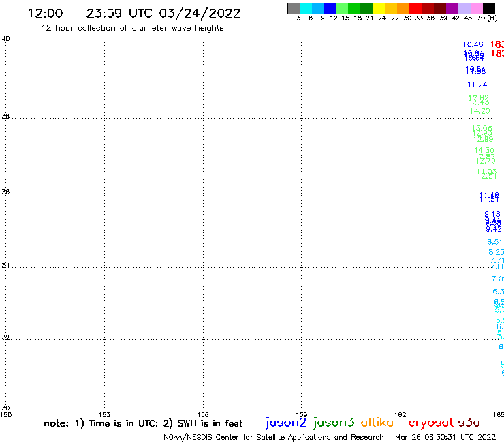Screen dimensions: 504x443
Task: Click the legend scale label 3
Action: click(298, 18)
